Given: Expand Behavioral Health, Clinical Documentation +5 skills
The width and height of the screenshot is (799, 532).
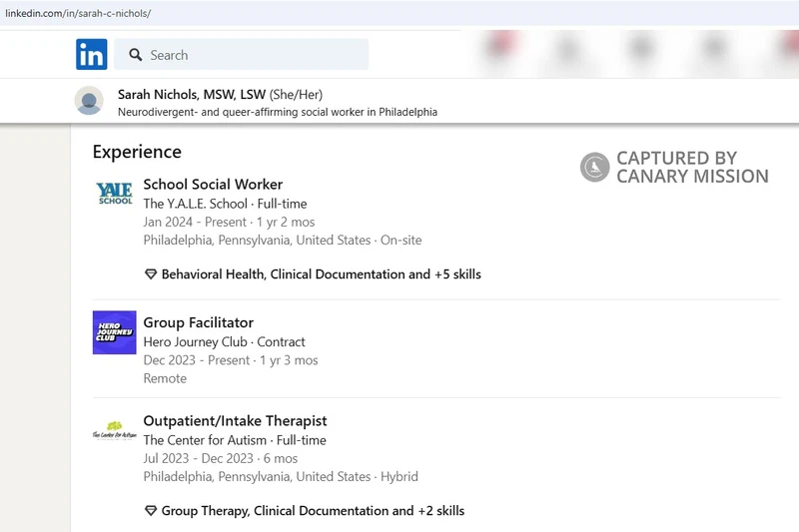Looking at the screenshot, I should [321, 274].
